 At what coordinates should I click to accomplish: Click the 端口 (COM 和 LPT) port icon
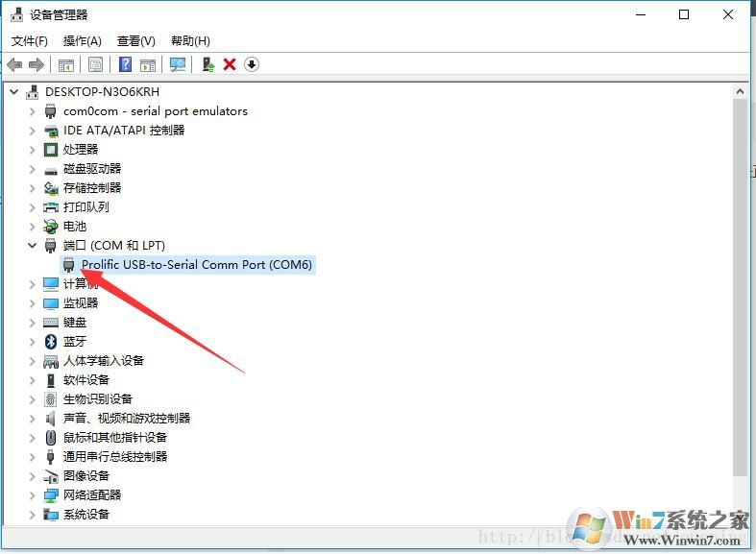(51, 246)
